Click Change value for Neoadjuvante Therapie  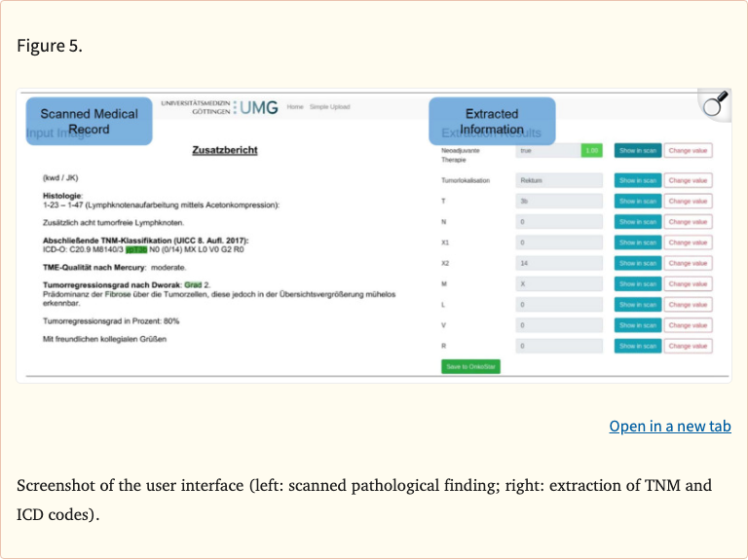click(x=688, y=151)
